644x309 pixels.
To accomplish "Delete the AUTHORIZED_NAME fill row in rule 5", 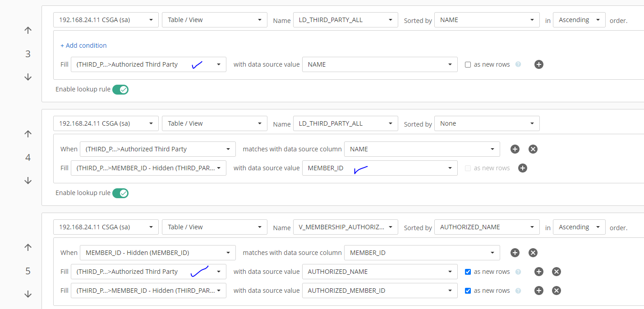I will pos(557,272).
